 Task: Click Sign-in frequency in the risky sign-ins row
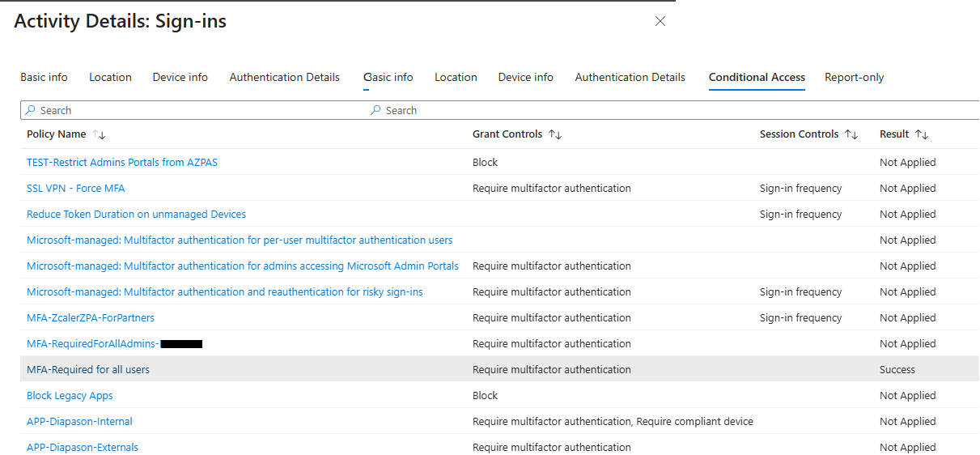click(x=800, y=292)
